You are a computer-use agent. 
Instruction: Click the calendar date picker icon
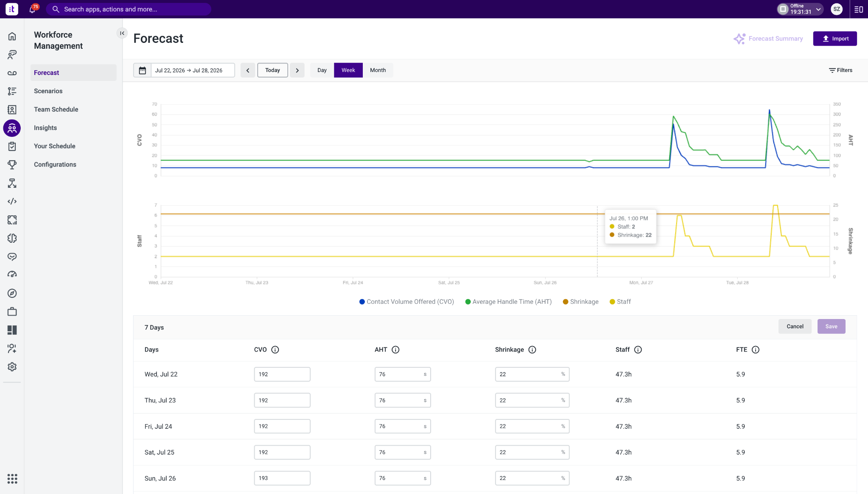(142, 70)
